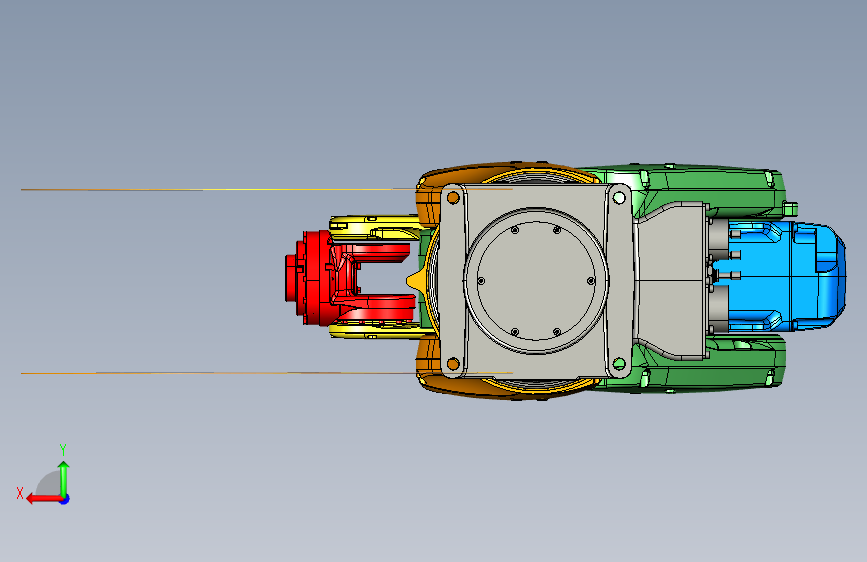Pick the orange bolt hole at bottom-left corner
Image resolution: width=867 pixels, height=562 pixels.
click(x=453, y=363)
